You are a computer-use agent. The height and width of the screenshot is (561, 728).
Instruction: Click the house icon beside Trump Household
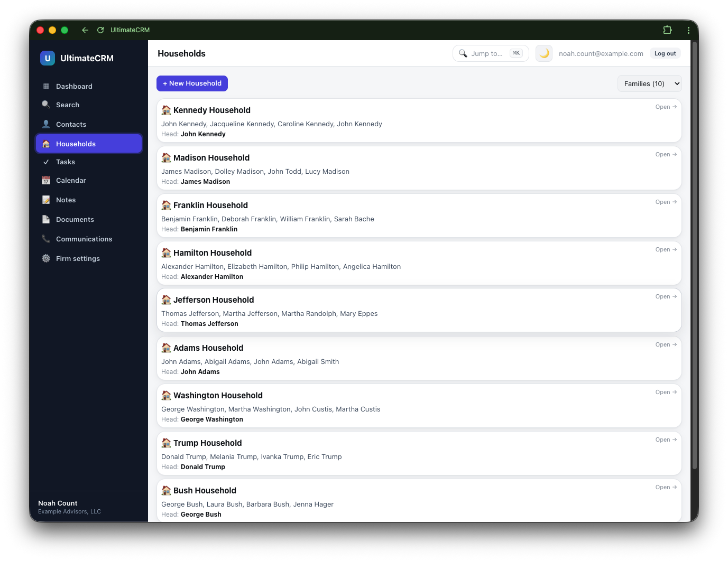coord(166,443)
